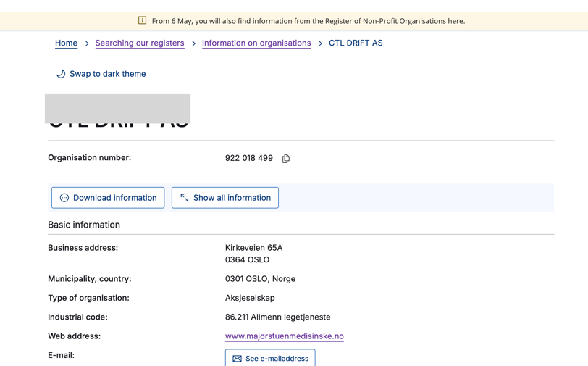
Task: Toggle Swap to dark theme
Action: point(101,74)
